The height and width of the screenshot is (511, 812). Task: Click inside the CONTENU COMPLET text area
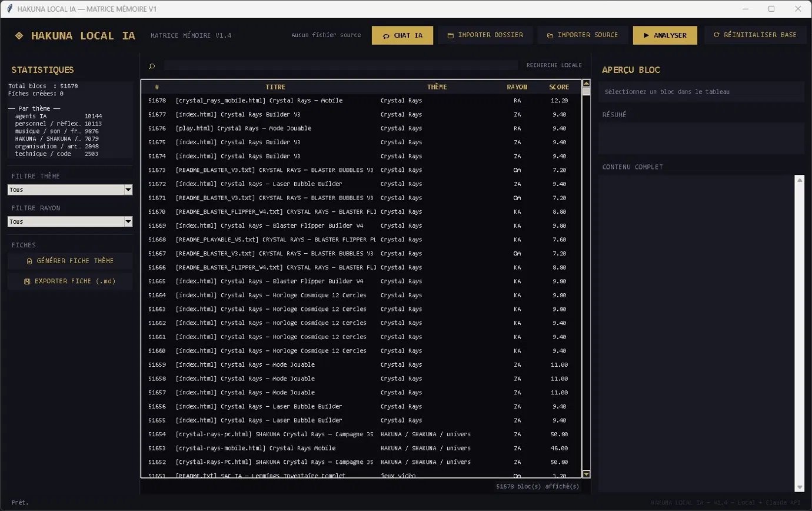[697, 333]
